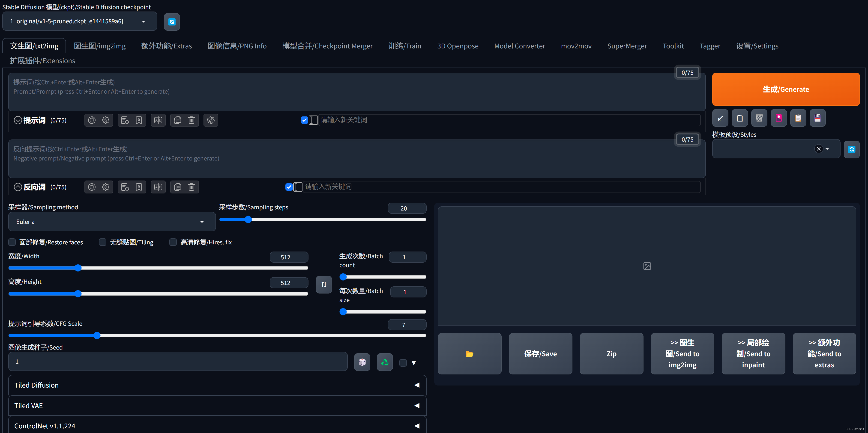Open history icon in 提示词 toolbar
This screenshot has height=433, width=868.
[125, 120]
